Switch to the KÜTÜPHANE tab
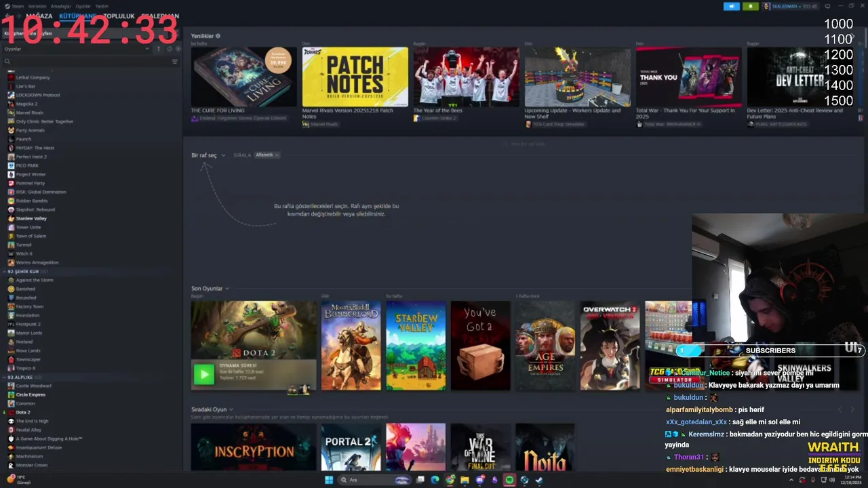868x488 pixels. pos(77,16)
